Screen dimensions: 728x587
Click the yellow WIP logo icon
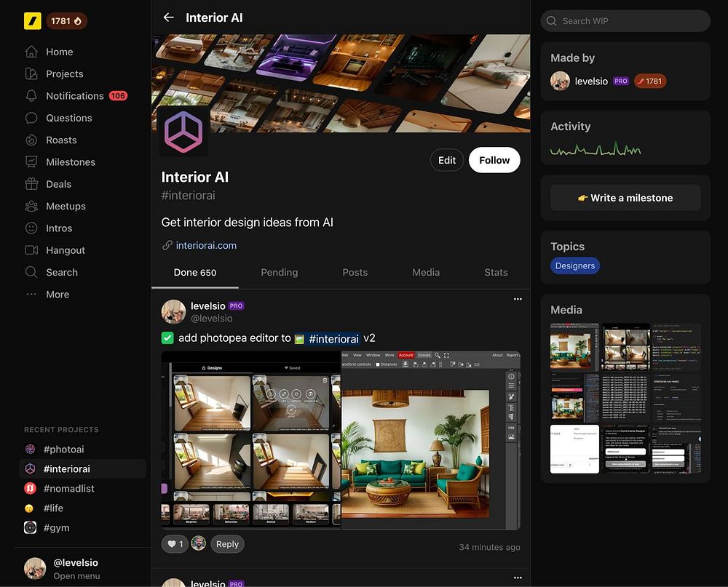click(33, 21)
